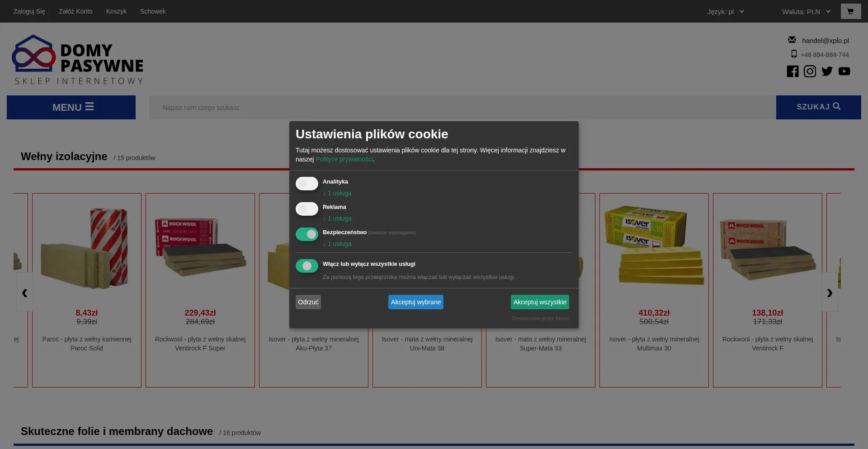Screen dimensions: 868x449
Task: Open the Język language dropdown
Action: click(726, 12)
